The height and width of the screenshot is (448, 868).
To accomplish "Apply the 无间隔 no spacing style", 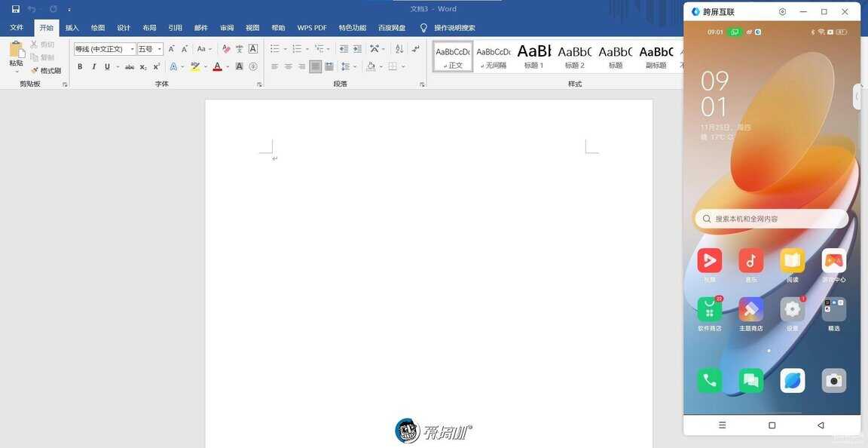I will coord(494,57).
